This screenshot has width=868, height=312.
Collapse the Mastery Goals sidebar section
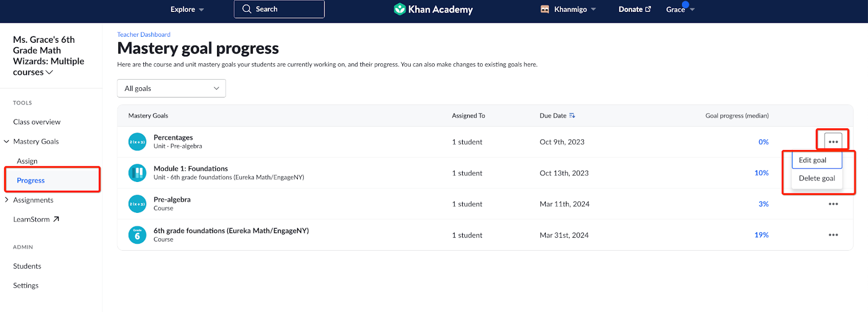7,141
